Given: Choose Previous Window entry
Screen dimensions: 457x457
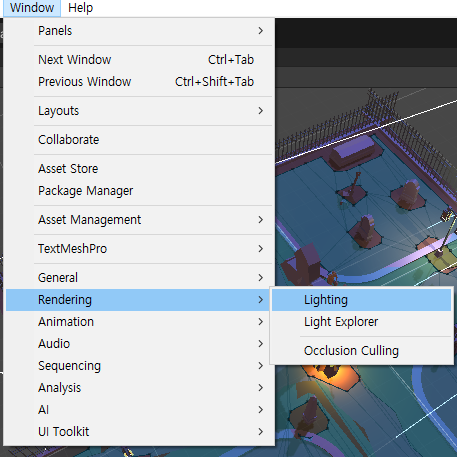Looking at the screenshot, I should [x=139, y=82].
